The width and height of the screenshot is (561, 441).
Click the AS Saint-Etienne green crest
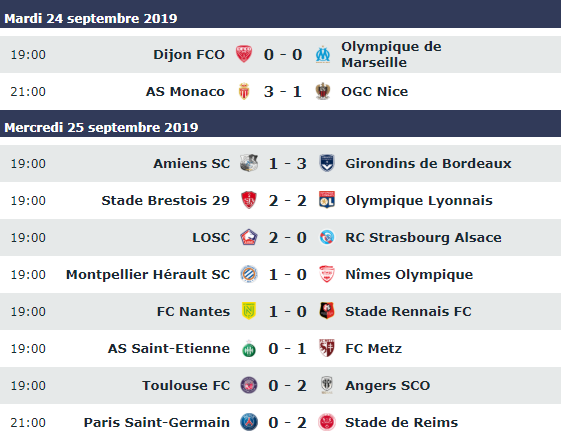(249, 348)
